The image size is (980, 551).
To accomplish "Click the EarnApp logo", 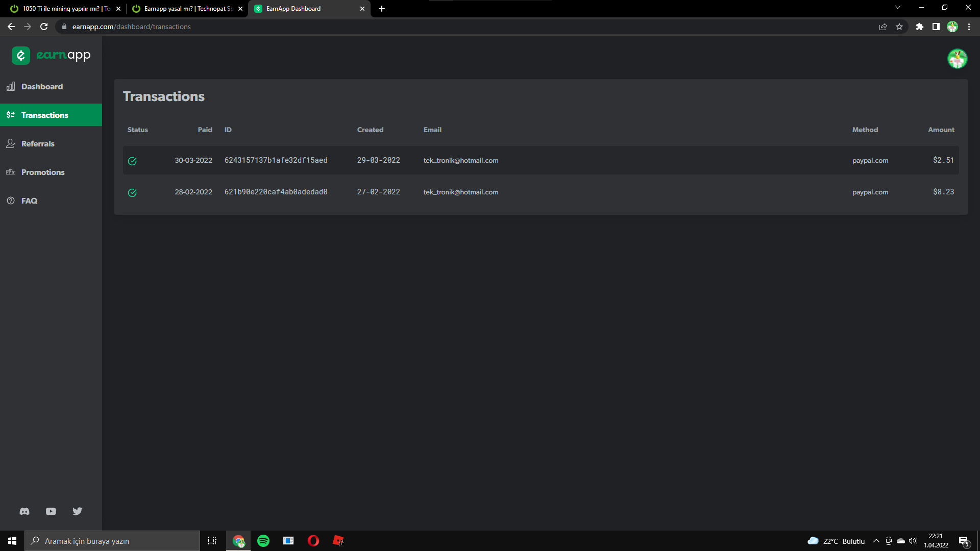I will pos(51,55).
